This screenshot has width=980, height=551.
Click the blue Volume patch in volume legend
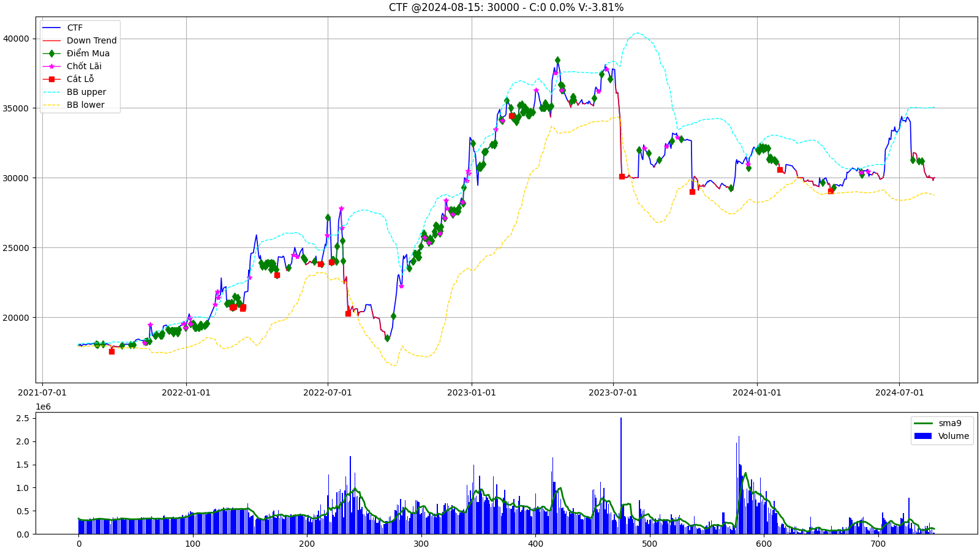tap(922, 436)
